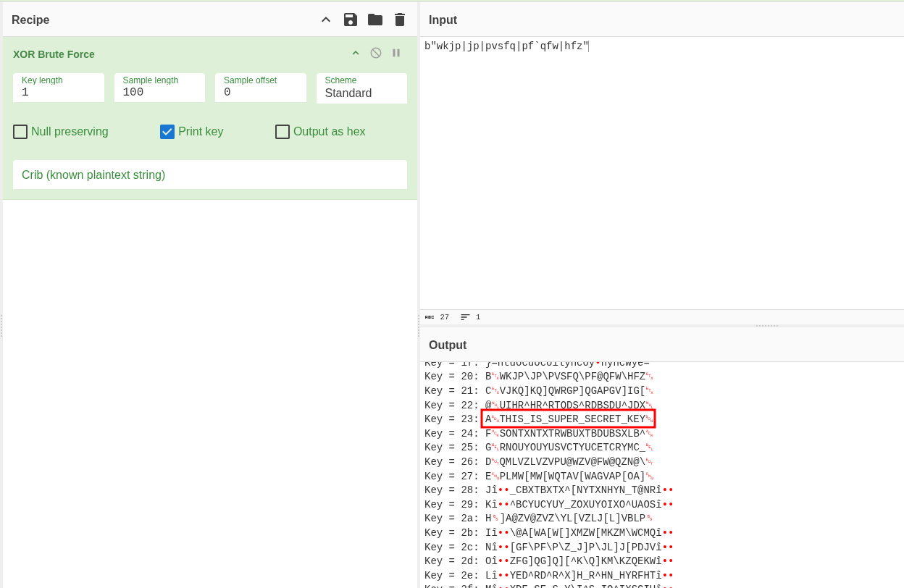Screen dimensions: 904x588
Task: Select the Key = 2a output line
Action: 539,518
